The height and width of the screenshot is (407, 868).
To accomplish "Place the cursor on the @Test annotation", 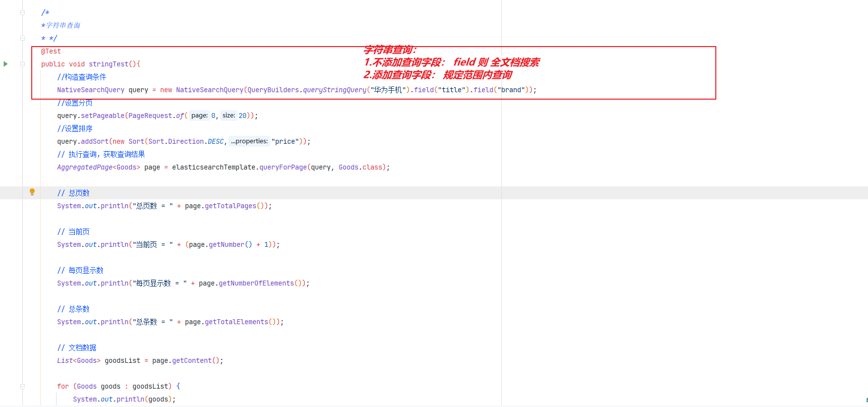I will [x=51, y=51].
